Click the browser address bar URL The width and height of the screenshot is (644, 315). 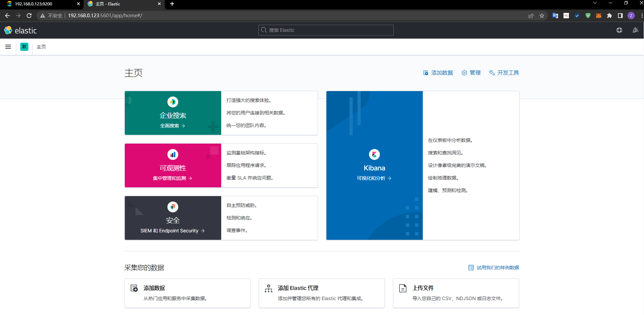pyautogui.click(x=105, y=16)
